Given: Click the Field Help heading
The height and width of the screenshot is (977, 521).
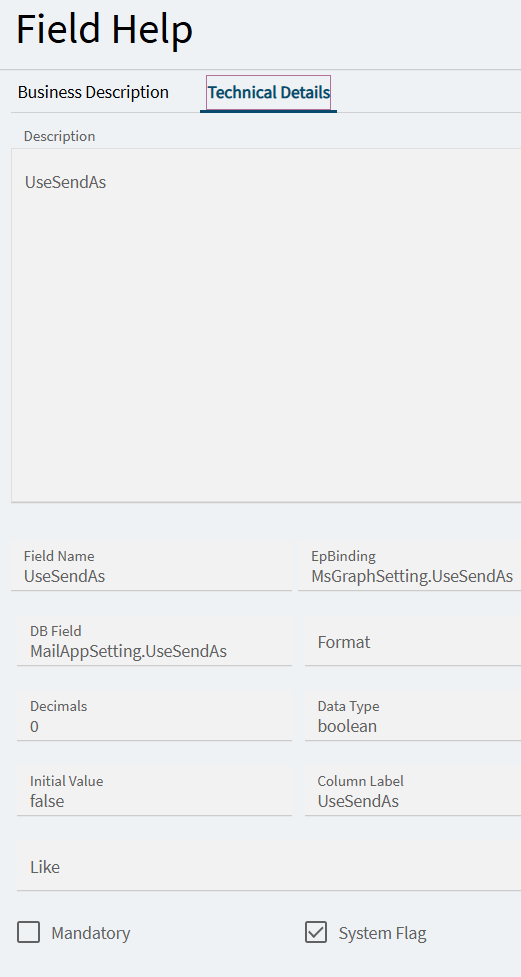Looking at the screenshot, I should coord(104,29).
